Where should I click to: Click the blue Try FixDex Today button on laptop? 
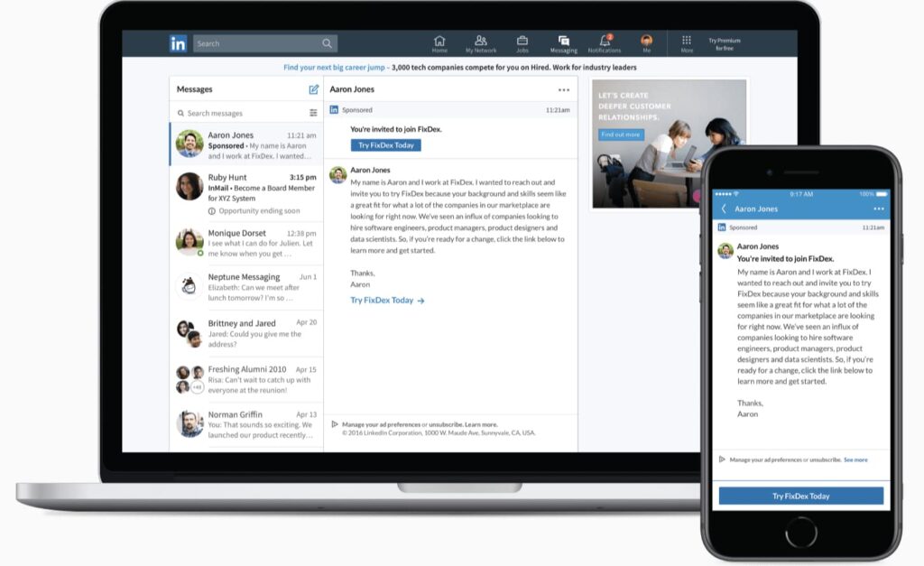(386, 145)
